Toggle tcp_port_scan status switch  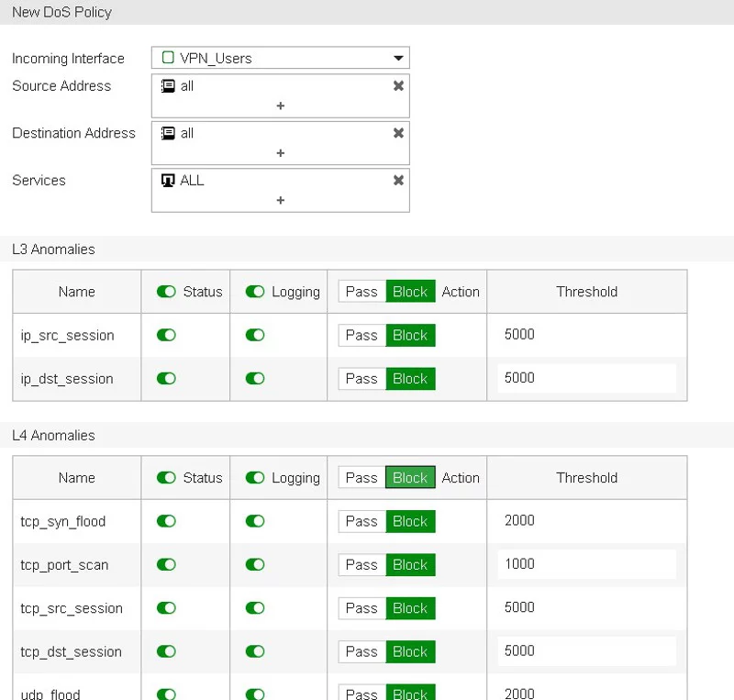(166, 565)
